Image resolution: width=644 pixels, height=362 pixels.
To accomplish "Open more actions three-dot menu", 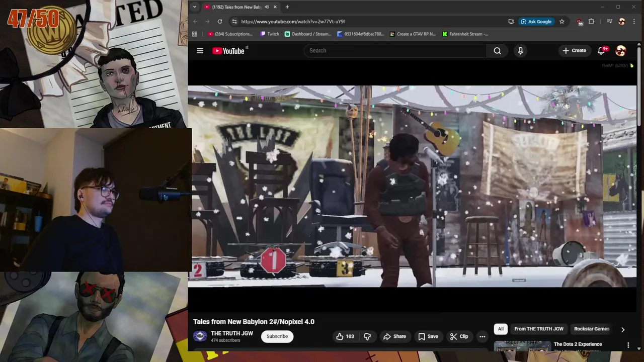I will click(482, 336).
